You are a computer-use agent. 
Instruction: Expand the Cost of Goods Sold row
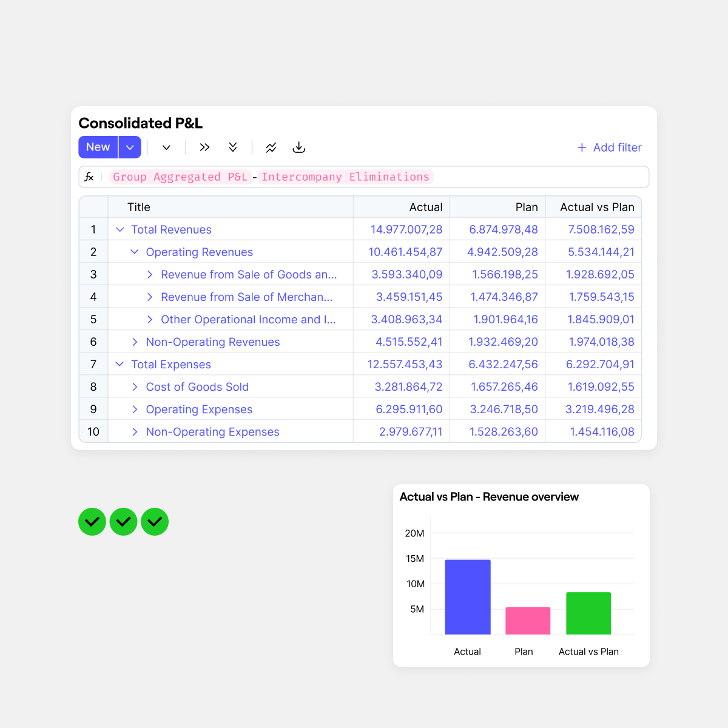135,387
